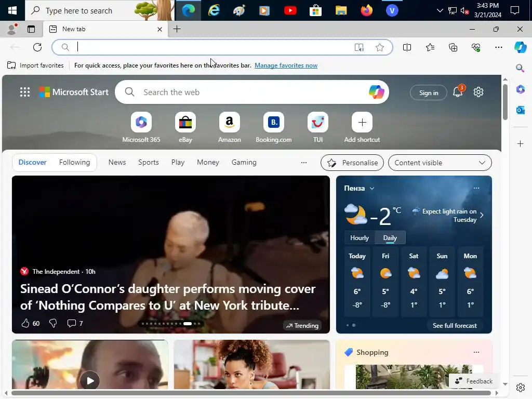532x399 pixels.
Task: Open the Microsoft Start app launcher grid
Action: click(x=25, y=92)
